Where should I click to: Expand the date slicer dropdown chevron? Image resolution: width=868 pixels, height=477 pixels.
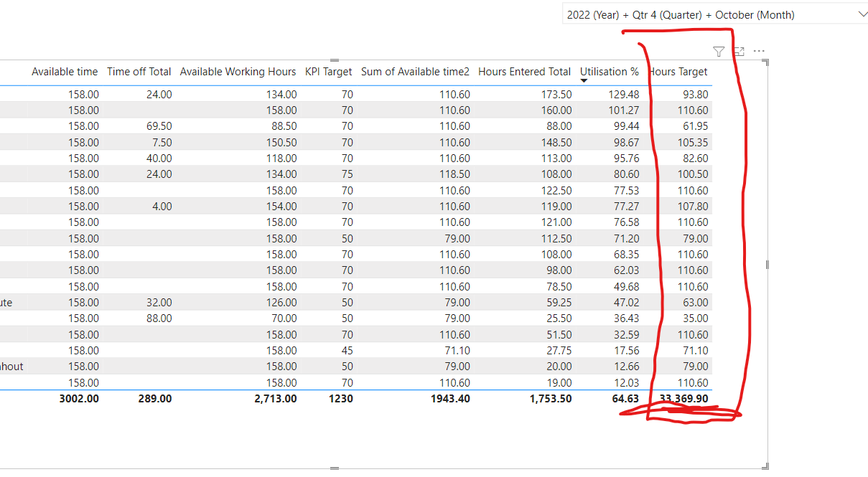click(x=862, y=14)
